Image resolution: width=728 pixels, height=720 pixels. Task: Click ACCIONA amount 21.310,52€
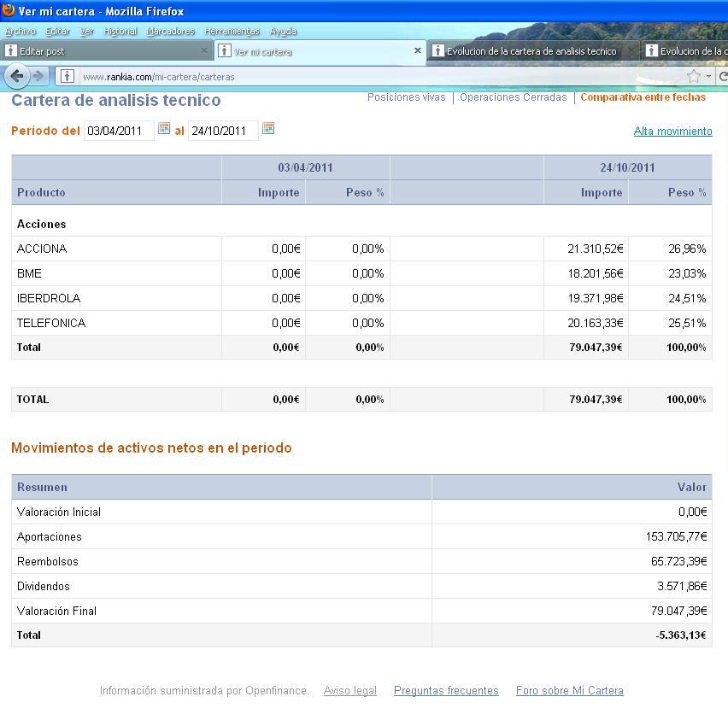pos(595,249)
